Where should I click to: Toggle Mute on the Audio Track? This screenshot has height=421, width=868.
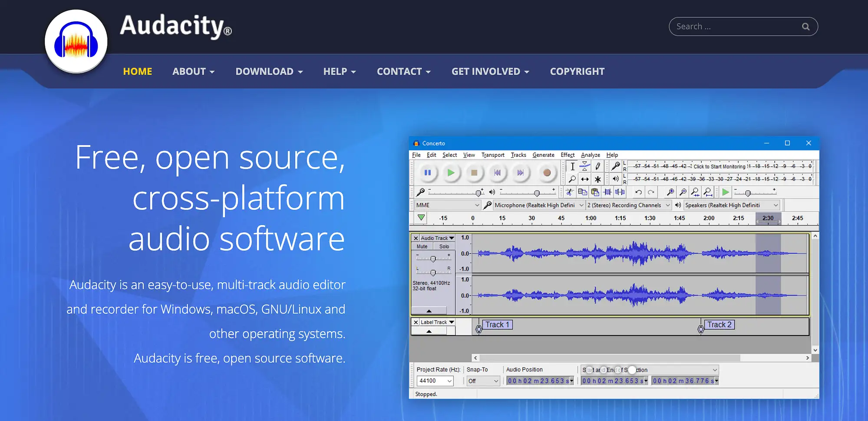point(422,246)
